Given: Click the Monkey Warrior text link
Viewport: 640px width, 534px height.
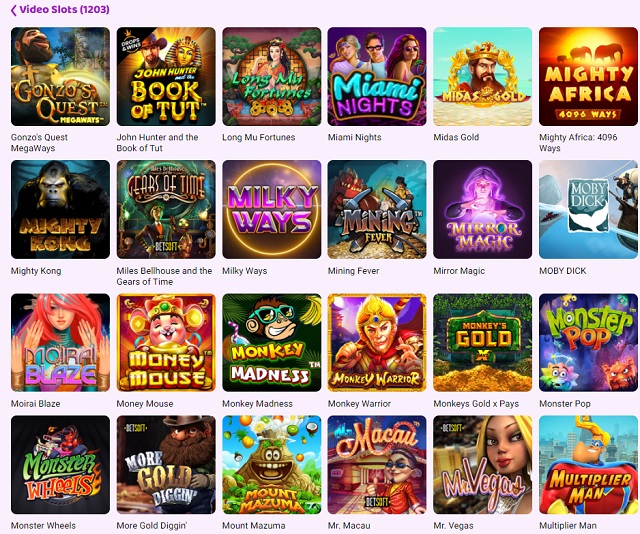Looking at the screenshot, I should (359, 404).
